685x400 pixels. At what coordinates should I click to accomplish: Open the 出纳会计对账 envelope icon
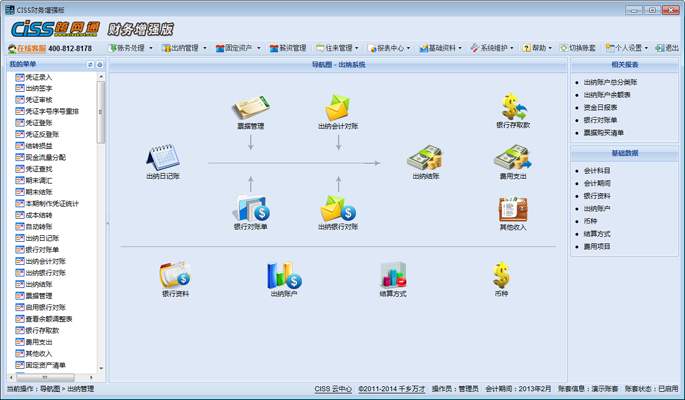click(338, 109)
